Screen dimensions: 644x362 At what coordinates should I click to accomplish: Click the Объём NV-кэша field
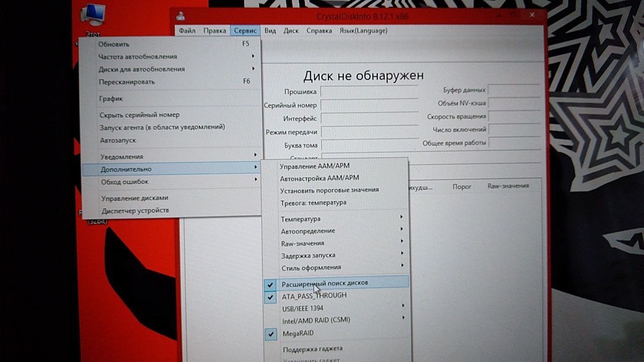point(514,104)
